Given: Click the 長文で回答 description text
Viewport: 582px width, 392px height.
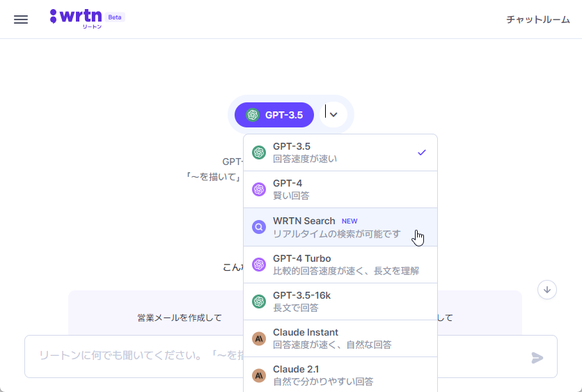Looking at the screenshot, I should point(295,308).
